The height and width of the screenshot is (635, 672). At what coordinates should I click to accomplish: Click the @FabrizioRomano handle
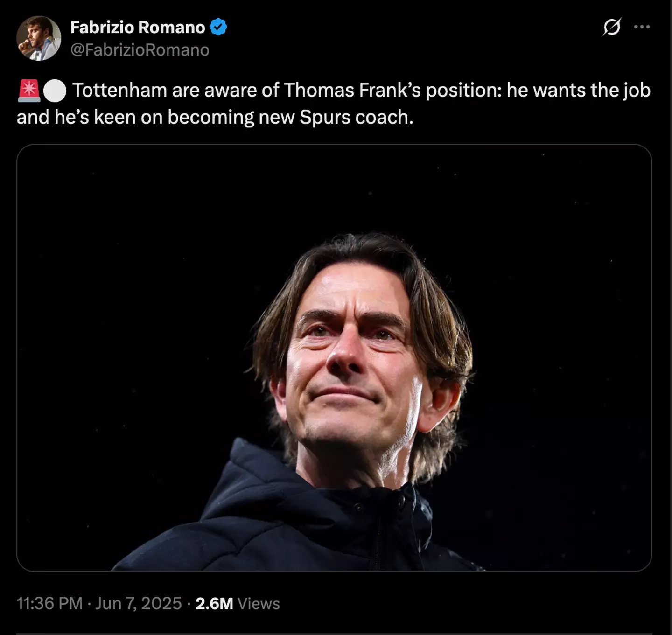[x=140, y=50]
